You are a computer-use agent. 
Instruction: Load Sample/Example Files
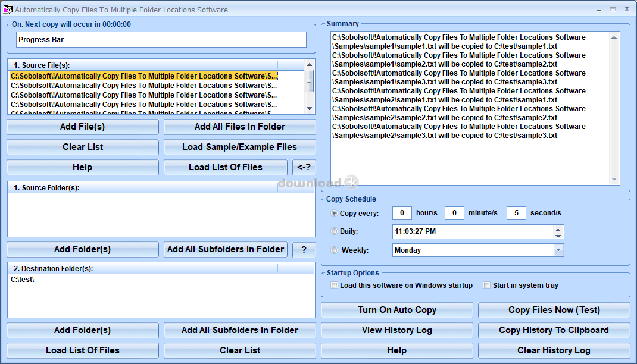click(x=240, y=147)
